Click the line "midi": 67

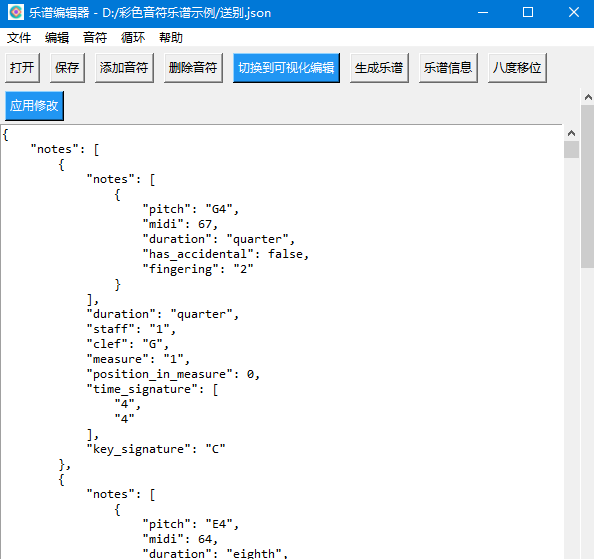180,224
